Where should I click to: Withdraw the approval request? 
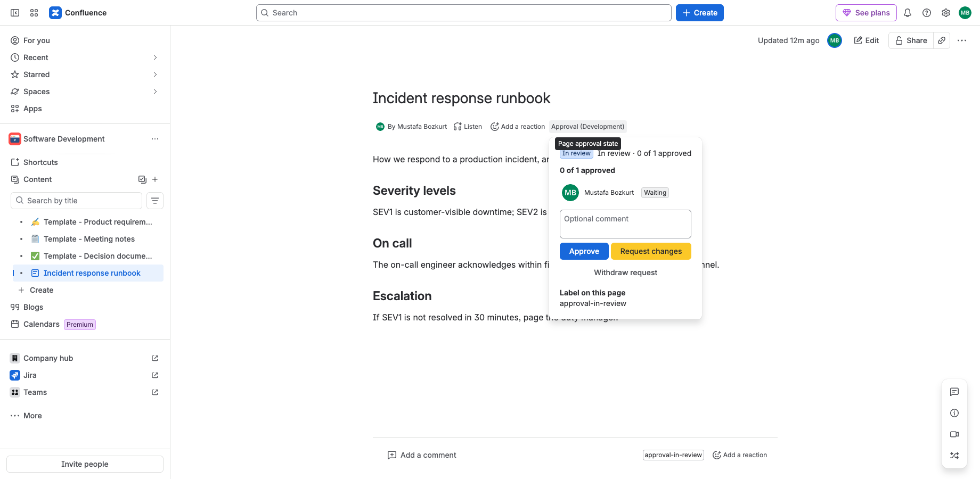pos(625,272)
